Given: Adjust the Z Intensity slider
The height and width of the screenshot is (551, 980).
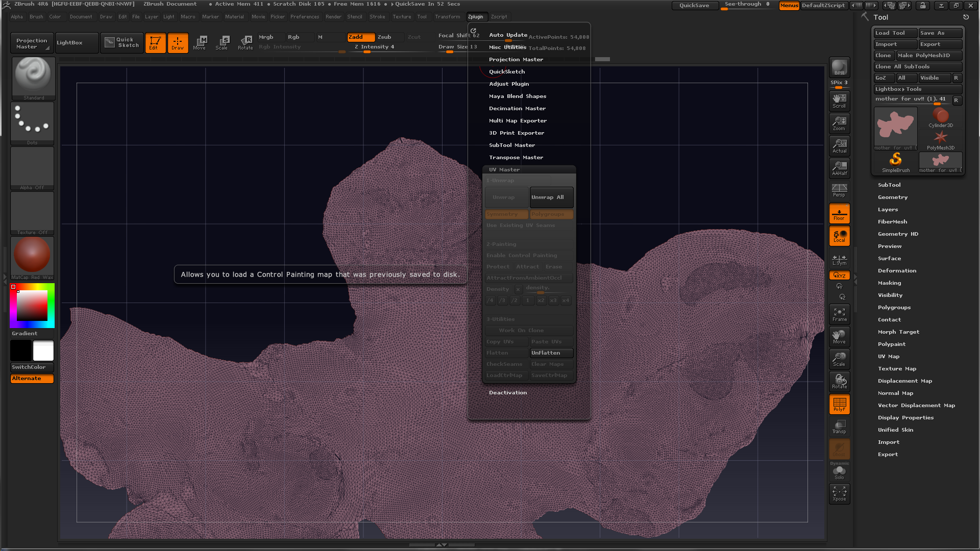Looking at the screenshot, I should (x=390, y=47).
